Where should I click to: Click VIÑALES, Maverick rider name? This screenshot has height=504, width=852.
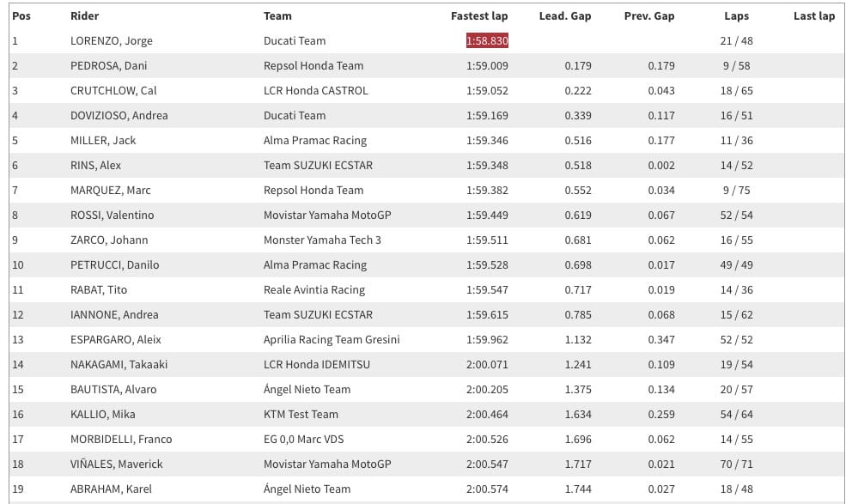click(x=116, y=465)
